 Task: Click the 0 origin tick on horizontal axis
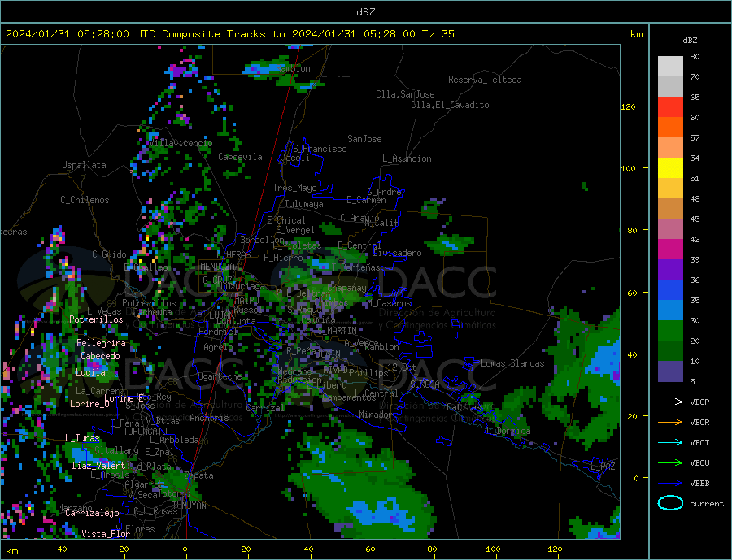185,549
